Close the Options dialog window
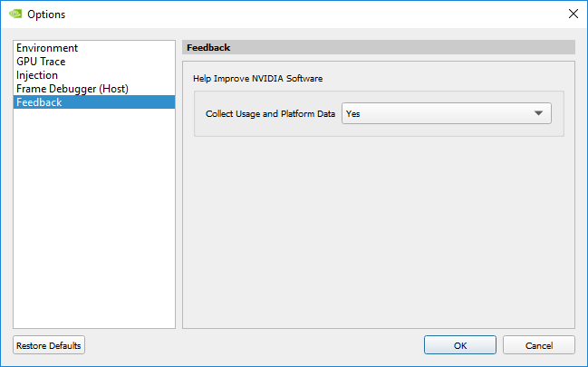Image resolution: width=588 pixels, height=367 pixels. click(x=572, y=14)
